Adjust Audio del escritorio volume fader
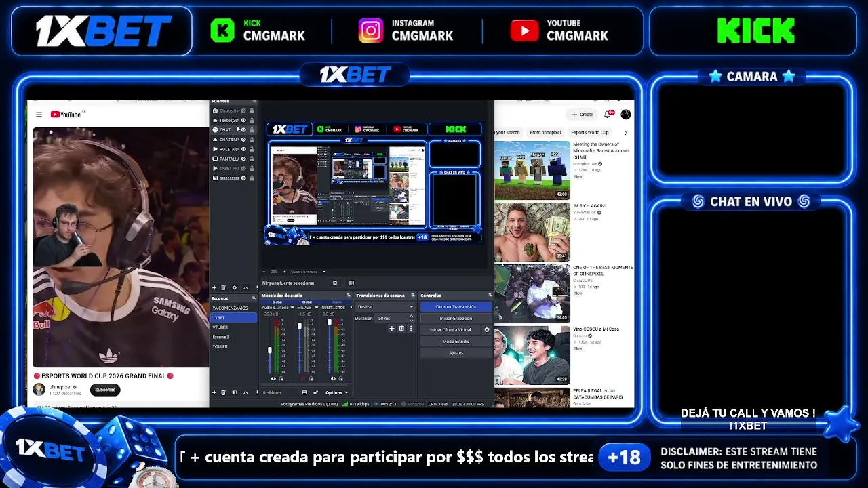Screen dimensions: 868x488 [270, 350]
